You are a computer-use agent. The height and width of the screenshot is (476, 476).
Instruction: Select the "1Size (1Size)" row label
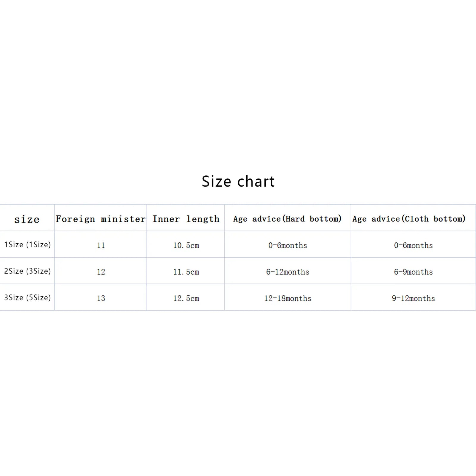(x=27, y=245)
